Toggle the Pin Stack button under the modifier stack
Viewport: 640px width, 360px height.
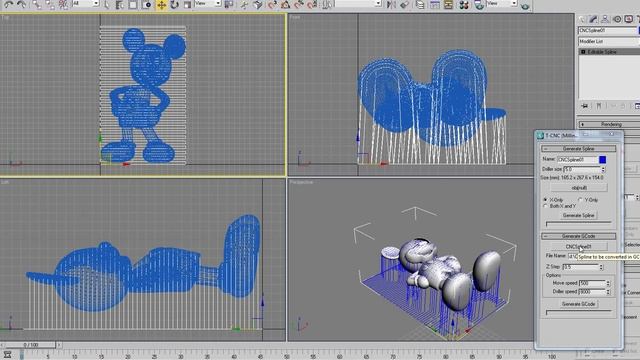tap(585, 106)
